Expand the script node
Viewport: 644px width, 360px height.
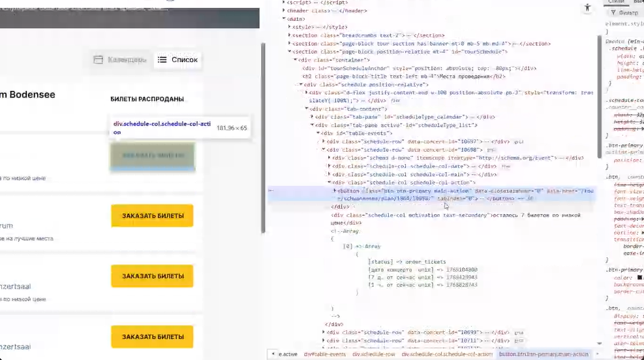tap(284, 3)
